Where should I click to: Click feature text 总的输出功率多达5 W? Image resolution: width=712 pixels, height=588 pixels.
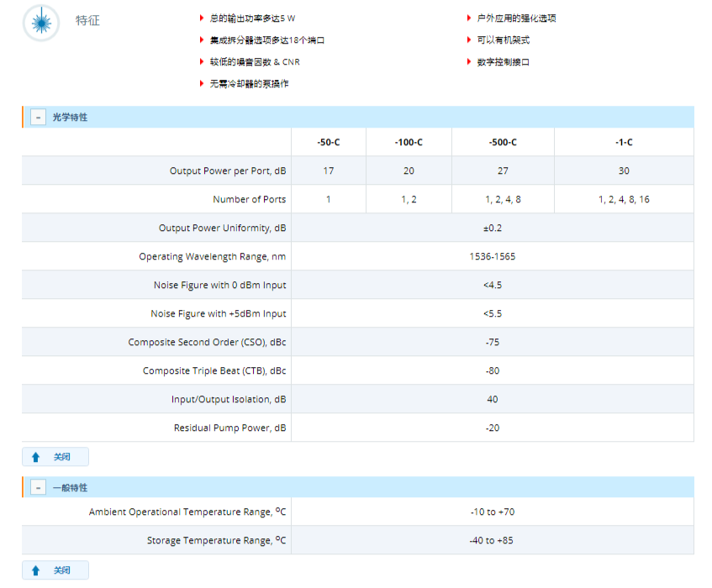[x=252, y=18]
